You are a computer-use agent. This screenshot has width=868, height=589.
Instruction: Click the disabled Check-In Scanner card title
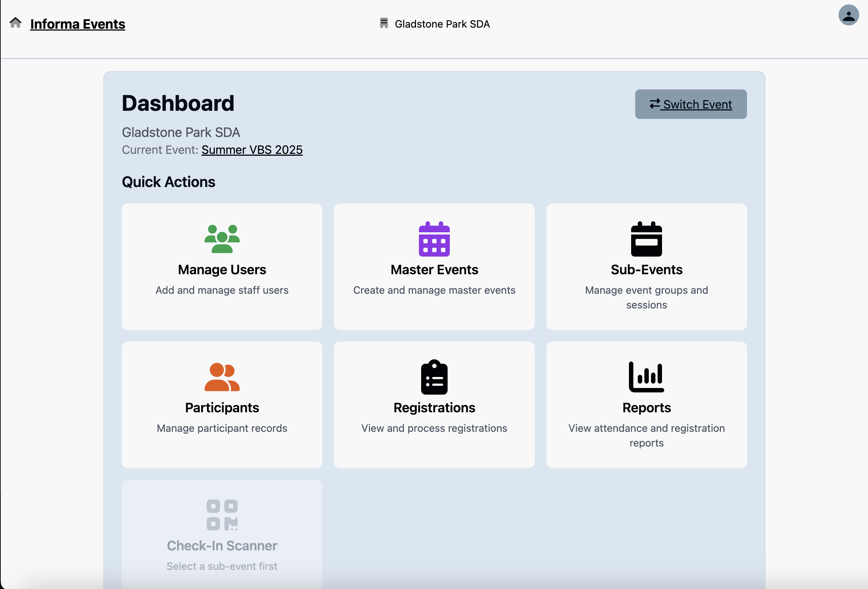click(x=222, y=546)
